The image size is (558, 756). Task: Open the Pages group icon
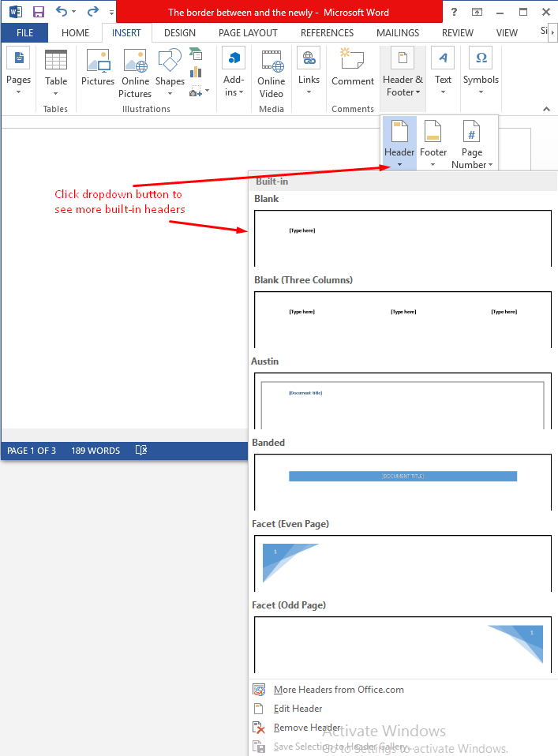click(19, 58)
